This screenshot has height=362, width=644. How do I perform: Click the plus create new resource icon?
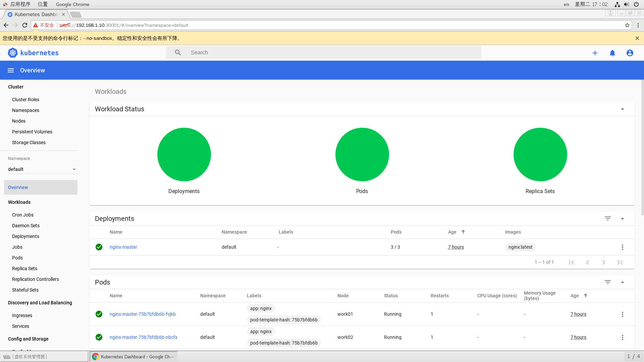coord(595,53)
